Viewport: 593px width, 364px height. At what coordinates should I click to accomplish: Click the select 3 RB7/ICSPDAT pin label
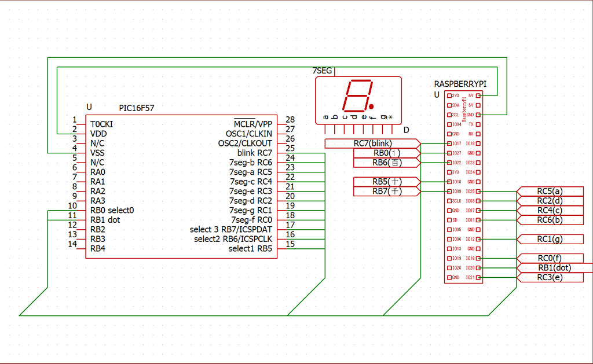click(231, 229)
